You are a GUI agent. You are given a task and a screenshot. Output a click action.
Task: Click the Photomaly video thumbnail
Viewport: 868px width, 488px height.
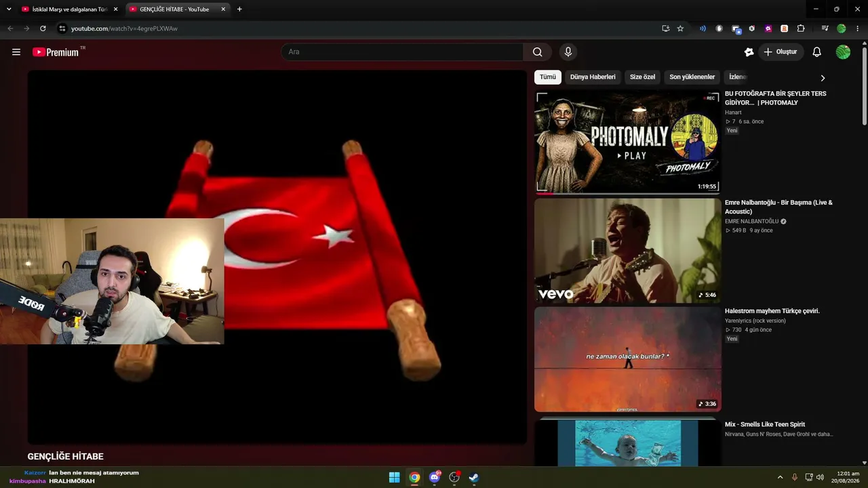(627, 142)
